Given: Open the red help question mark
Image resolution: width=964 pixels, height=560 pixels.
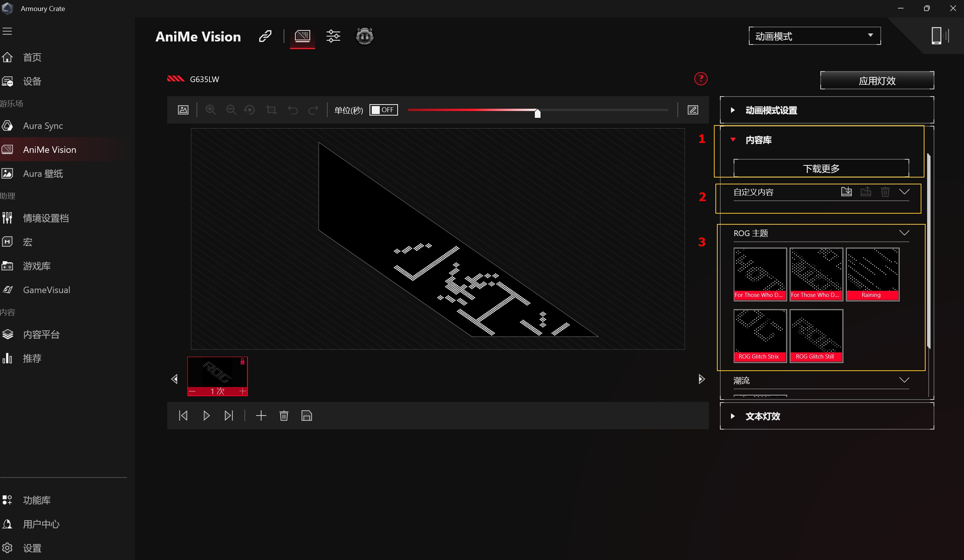Looking at the screenshot, I should click(x=701, y=79).
